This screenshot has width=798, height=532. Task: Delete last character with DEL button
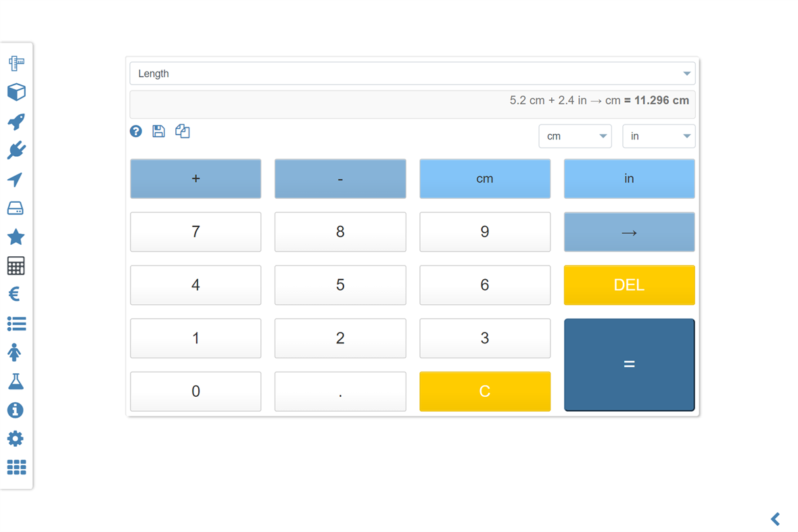click(630, 285)
